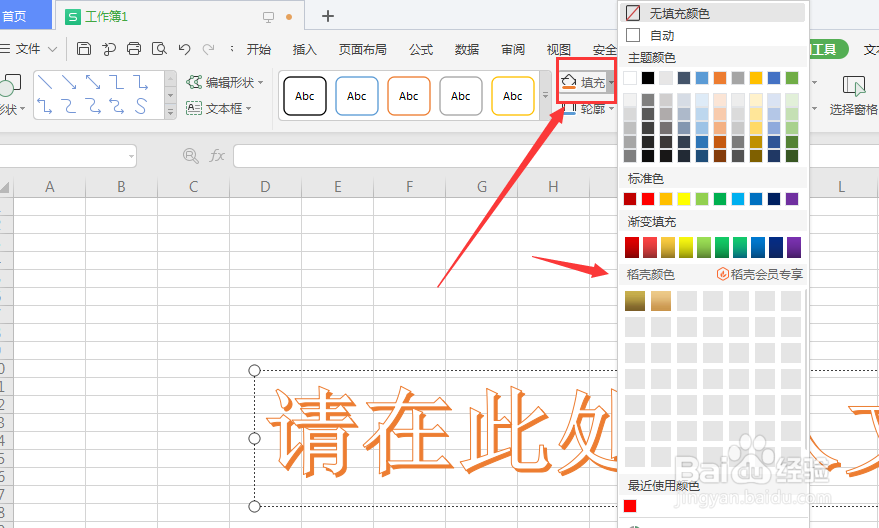Screen dimensions: 879x528
Task: Open the Insert (插入) ribbon tab
Action: 304,49
